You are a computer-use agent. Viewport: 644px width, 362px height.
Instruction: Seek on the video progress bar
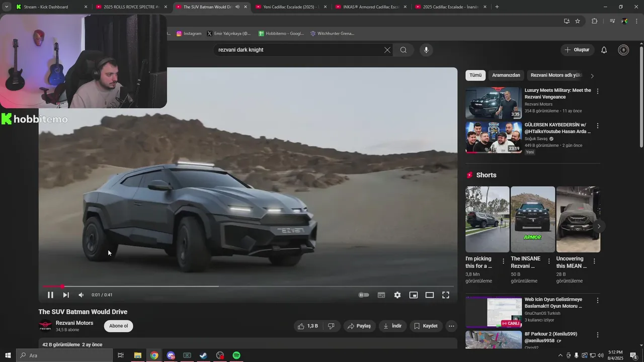248,286
